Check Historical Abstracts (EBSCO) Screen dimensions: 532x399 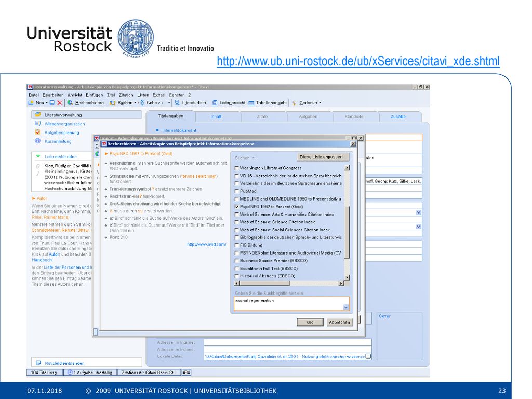point(237,276)
